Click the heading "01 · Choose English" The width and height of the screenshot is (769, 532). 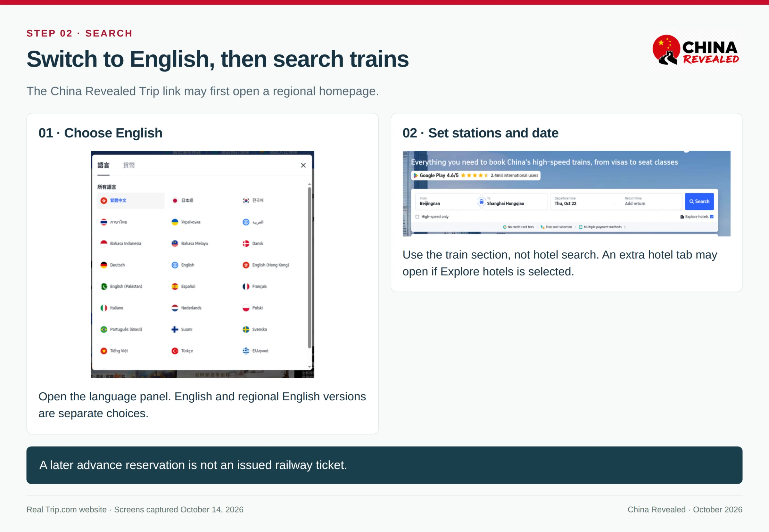click(x=100, y=133)
